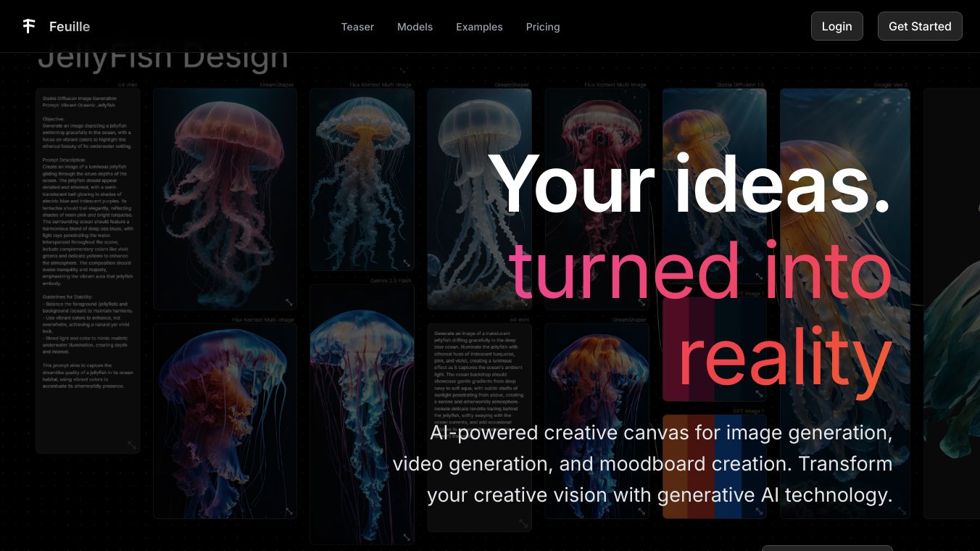The width and height of the screenshot is (980, 551).
Task: Expand the dark maroon GPT Image 1 palette
Action: pyautogui.click(x=758, y=394)
